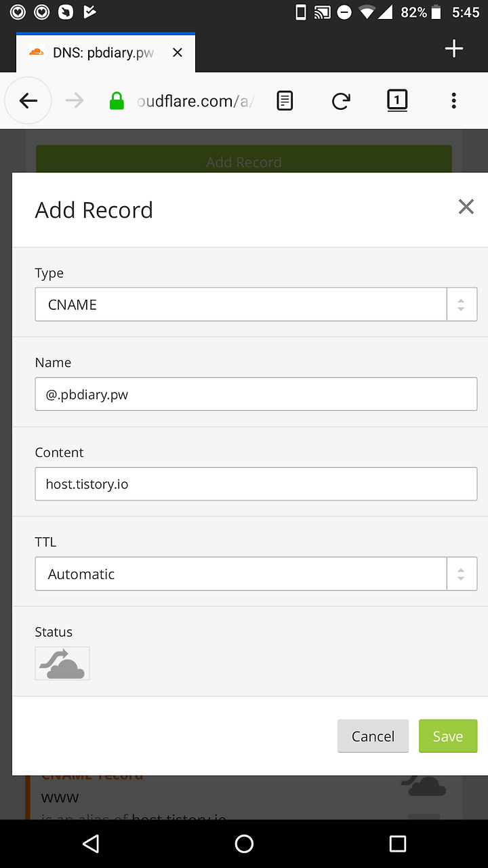Click the Name label
Viewport: 488px width, 868px height.
click(53, 363)
